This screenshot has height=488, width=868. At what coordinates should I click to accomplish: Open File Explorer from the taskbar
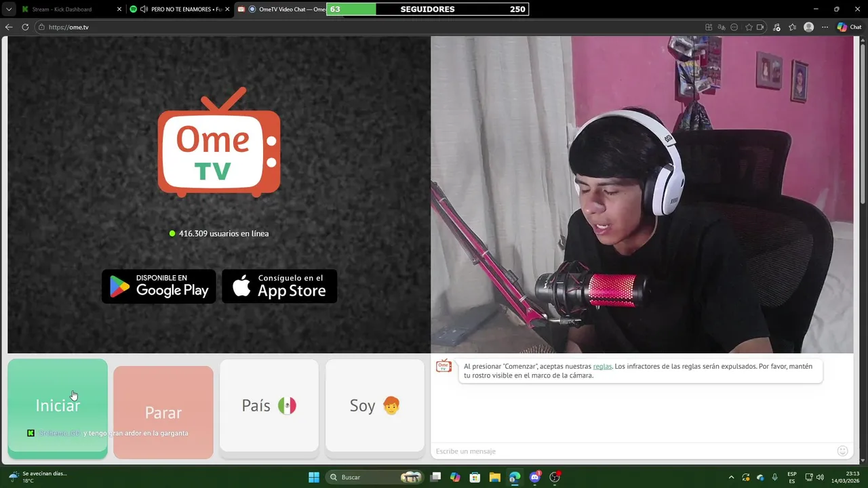495,477
